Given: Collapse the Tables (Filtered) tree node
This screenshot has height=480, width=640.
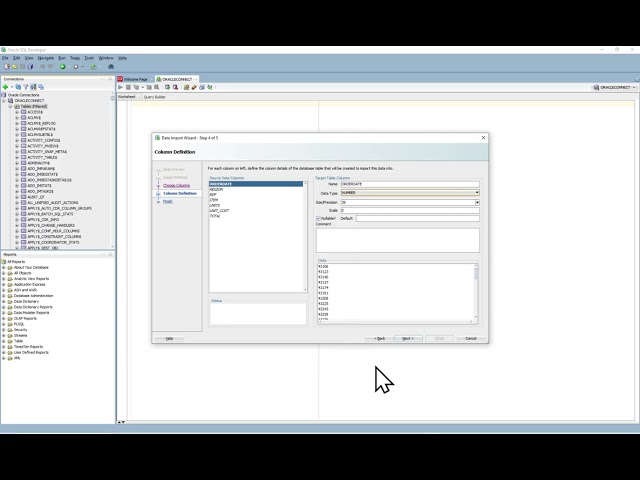Looking at the screenshot, I should [11, 106].
